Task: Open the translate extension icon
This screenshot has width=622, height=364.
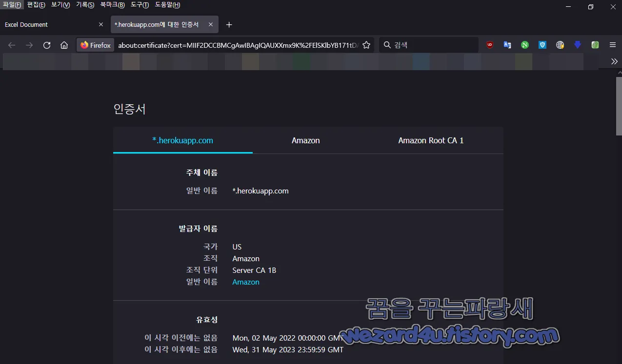Action: click(x=507, y=45)
